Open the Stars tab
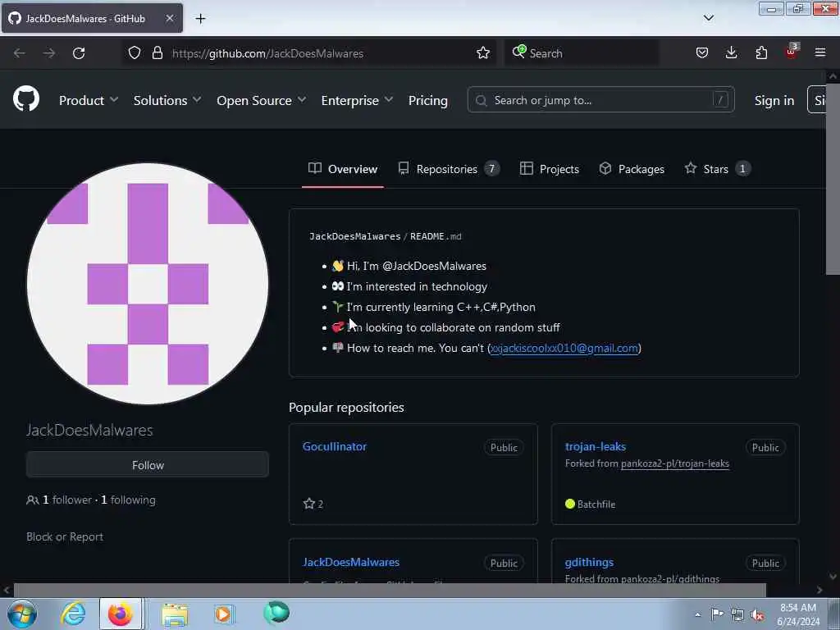 (717, 169)
